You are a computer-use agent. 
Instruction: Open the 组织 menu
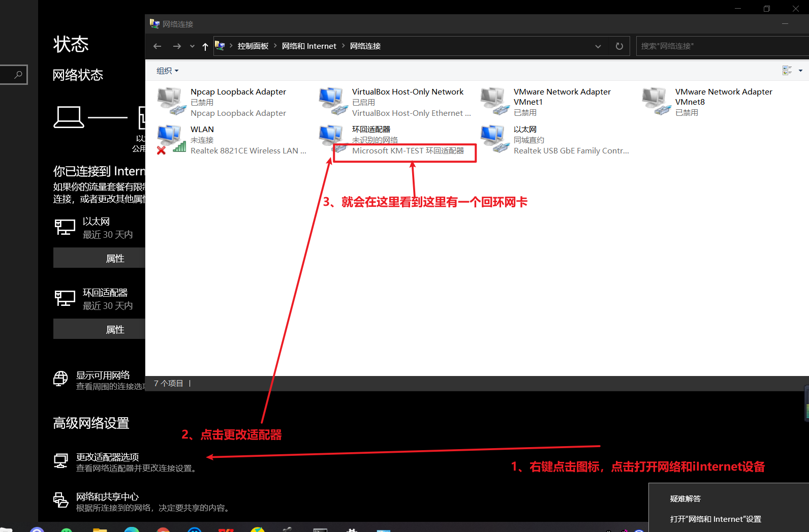[x=167, y=71]
